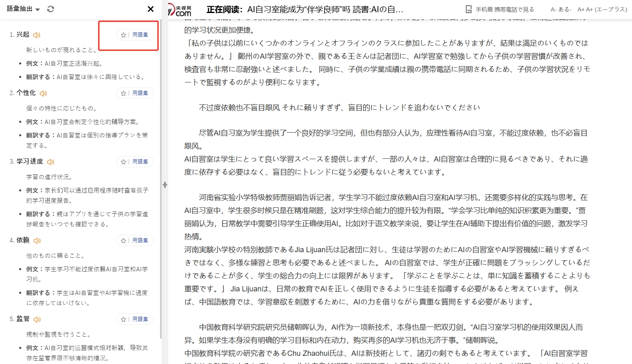Click the word 个性化 in vocabulary list
This screenshot has width=632, height=364.
[x=26, y=93]
